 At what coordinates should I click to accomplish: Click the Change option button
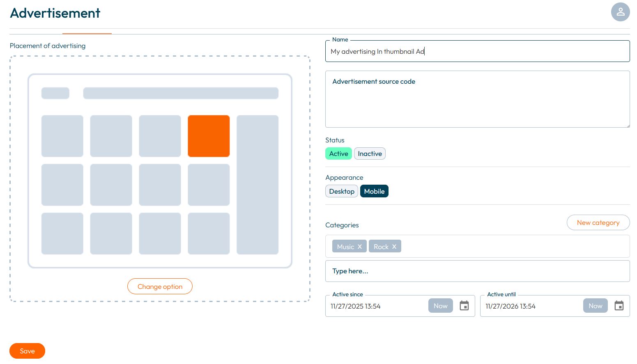click(160, 286)
